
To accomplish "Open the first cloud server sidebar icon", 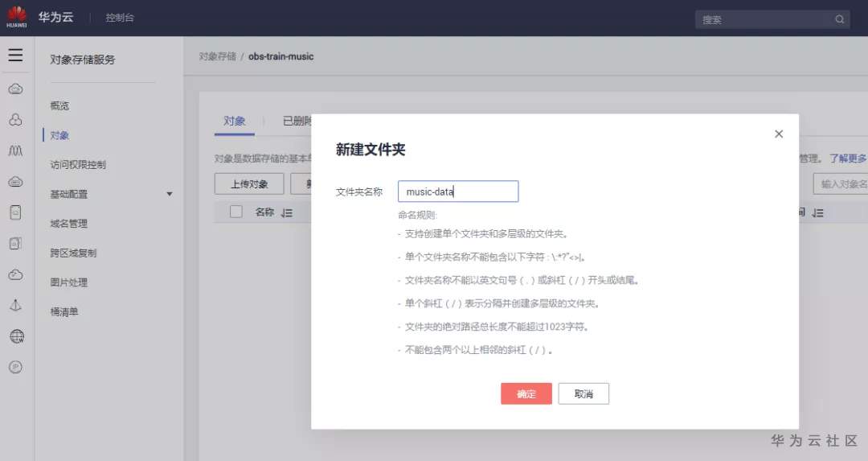I will (15, 88).
